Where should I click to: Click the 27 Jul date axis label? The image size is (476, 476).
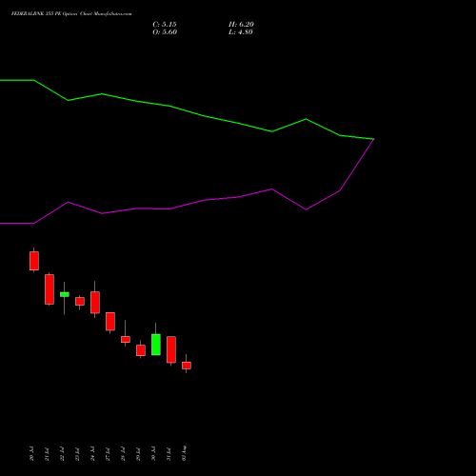108,454
